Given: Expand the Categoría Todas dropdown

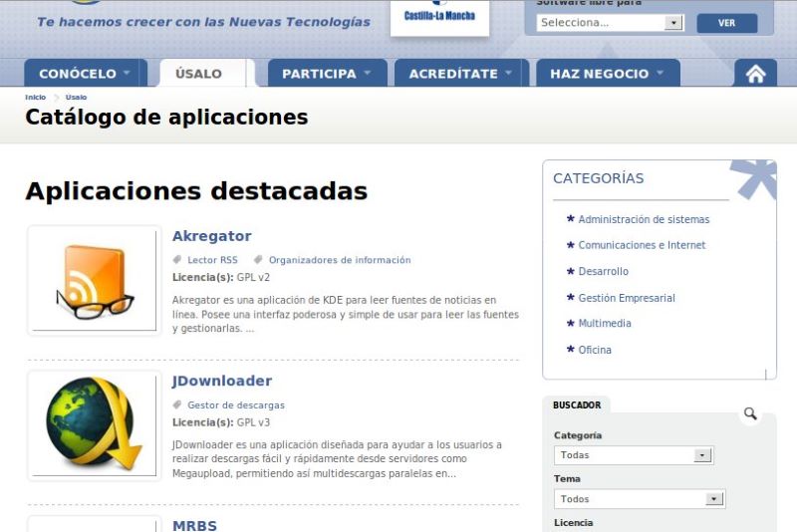Looking at the screenshot, I should click(634, 455).
